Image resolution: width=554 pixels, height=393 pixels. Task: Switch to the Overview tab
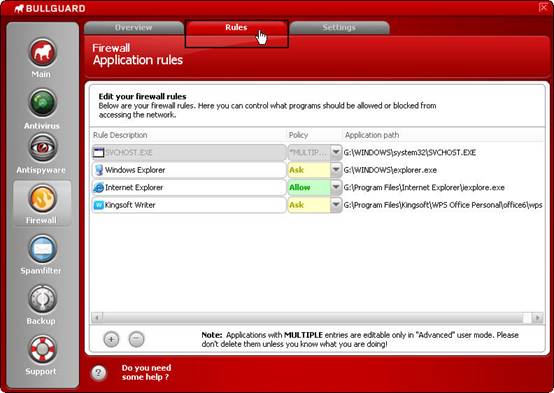pos(134,28)
